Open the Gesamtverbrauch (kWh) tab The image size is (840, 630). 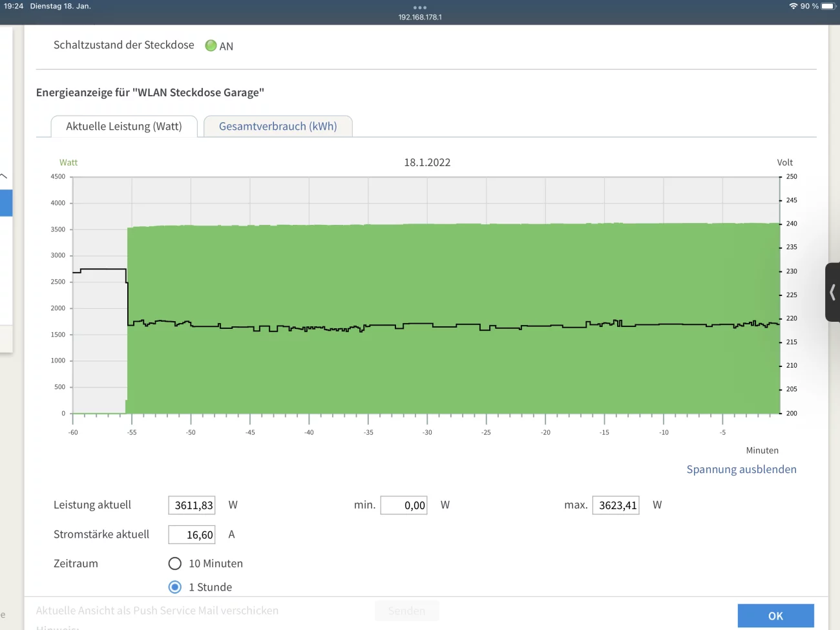click(x=278, y=127)
